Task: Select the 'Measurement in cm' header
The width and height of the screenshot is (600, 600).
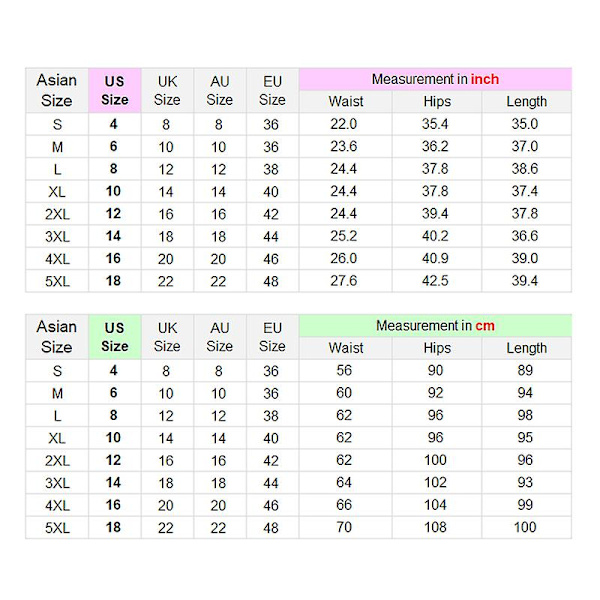Action: (435, 326)
